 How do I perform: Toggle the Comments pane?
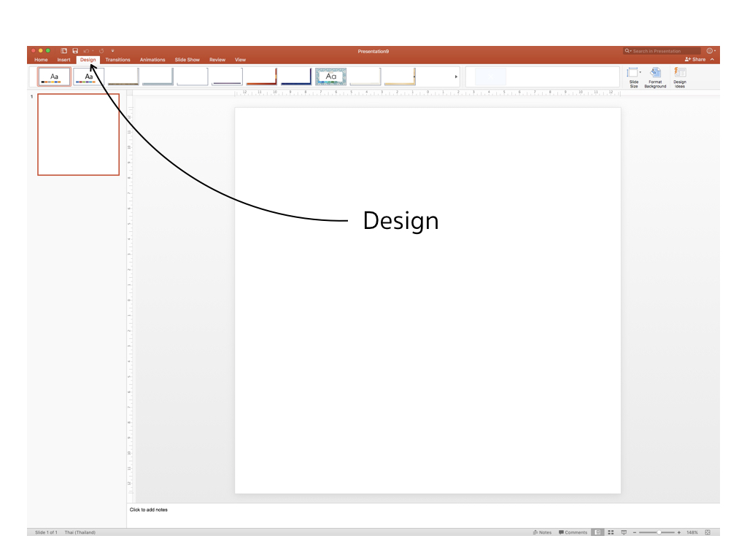(573, 532)
